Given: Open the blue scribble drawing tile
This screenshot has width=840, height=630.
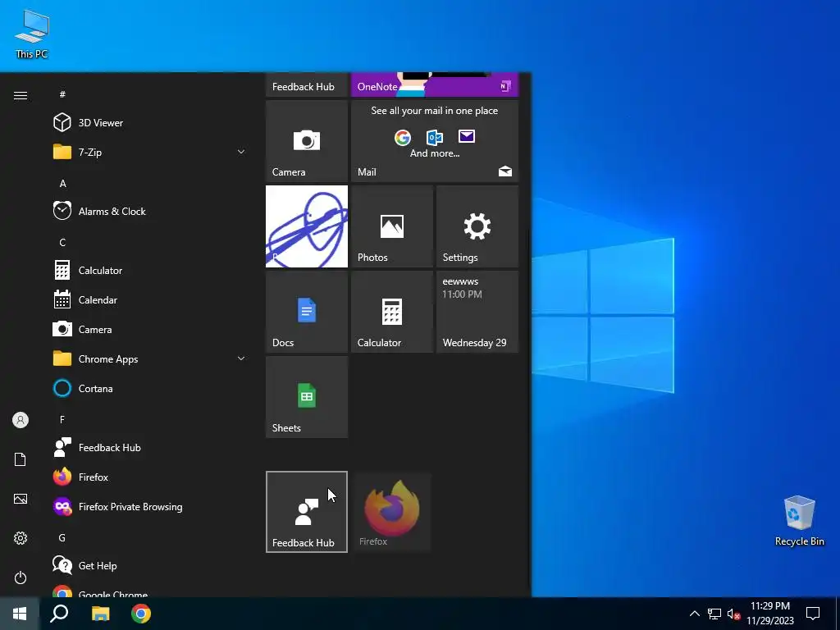Looking at the screenshot, I should pyautogui.click(x=307, y=226).
